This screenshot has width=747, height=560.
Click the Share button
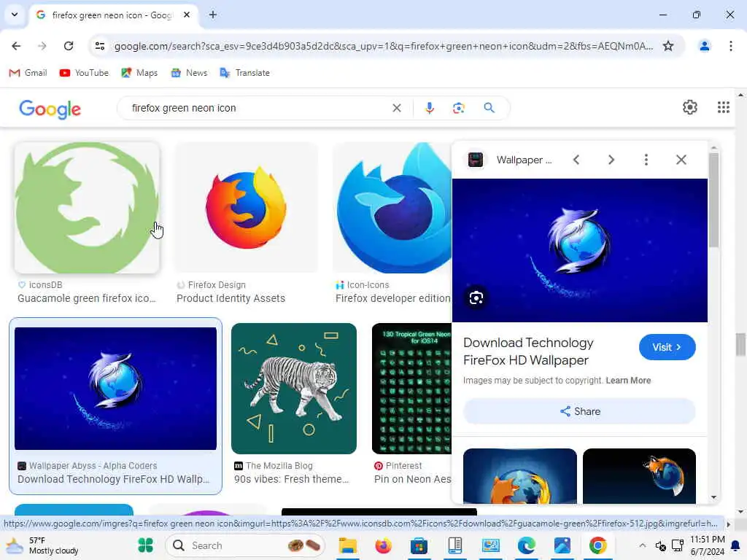[579, 411]
